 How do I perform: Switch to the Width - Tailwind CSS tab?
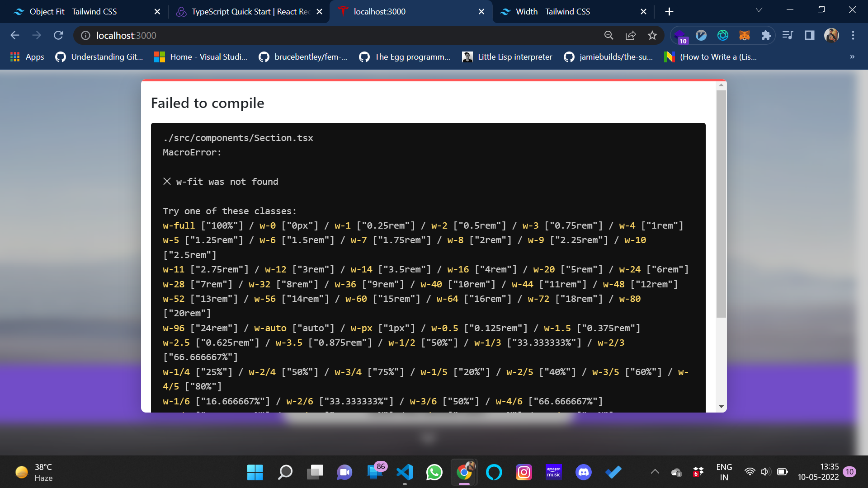[x=552, y=11]
